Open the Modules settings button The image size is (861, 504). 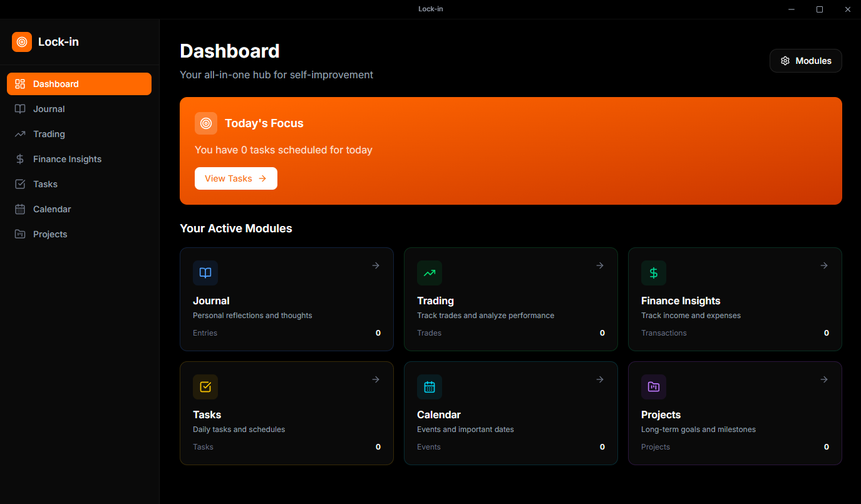(x=805, y=61)
